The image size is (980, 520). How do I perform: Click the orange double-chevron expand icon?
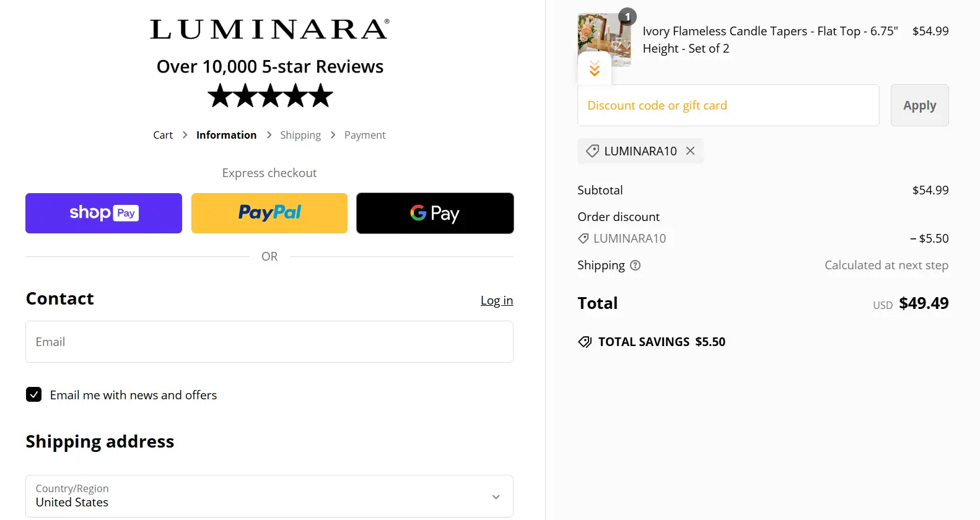click(x=595, y=69)
